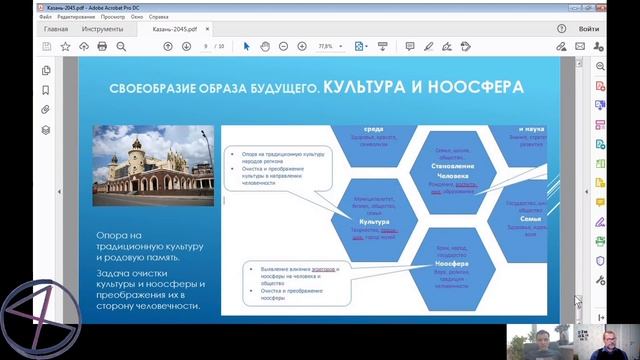The height and width of the screenshot is (360, 640).
Task: Open Combine Files tool in right pane
Action: point(600,105)
